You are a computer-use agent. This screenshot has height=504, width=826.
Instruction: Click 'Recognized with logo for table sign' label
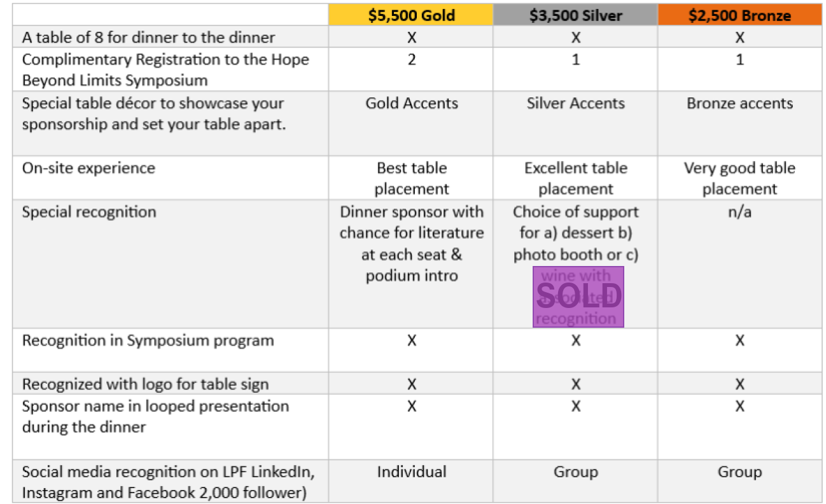coord(145,384)
